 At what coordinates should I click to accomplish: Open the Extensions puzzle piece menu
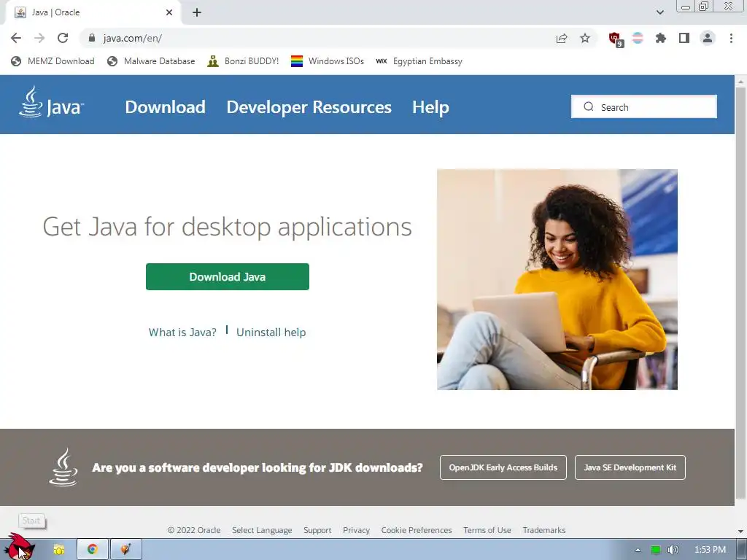point(660,38)
